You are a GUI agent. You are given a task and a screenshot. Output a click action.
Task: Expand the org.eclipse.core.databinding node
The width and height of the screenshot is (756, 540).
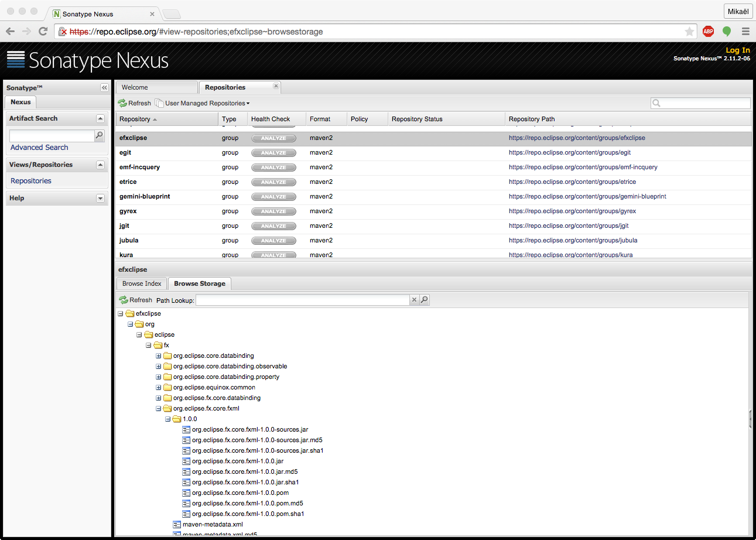158,356
